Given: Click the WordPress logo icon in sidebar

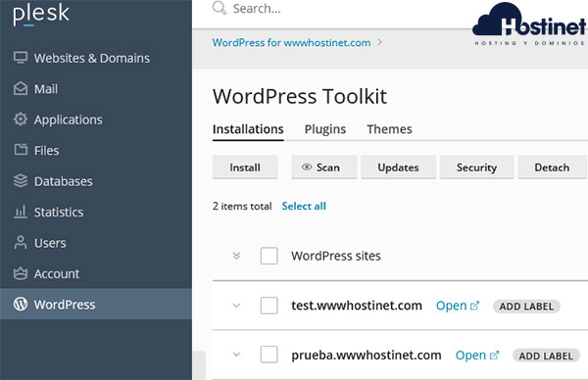Looking at the screenshot, I should tap(21, 304).
